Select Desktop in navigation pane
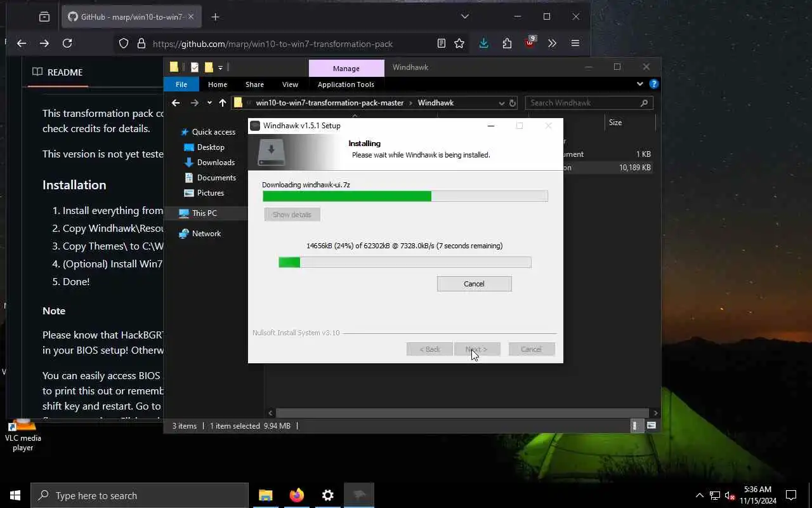 [x=210, y=147]
